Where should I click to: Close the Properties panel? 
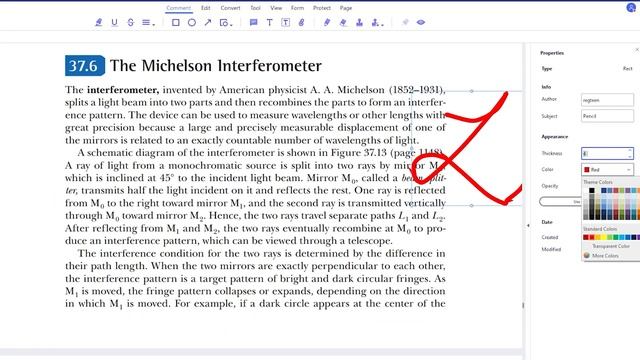click(x=637, y=50)
